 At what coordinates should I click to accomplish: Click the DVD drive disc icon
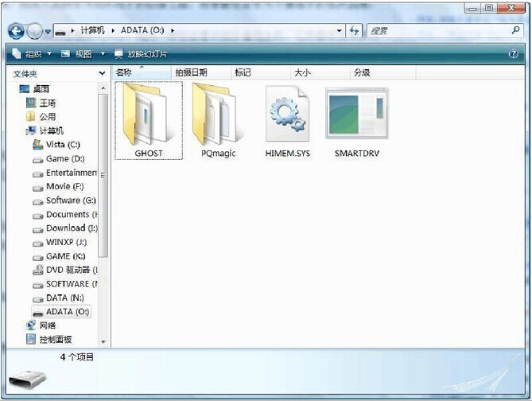point(37,270)
